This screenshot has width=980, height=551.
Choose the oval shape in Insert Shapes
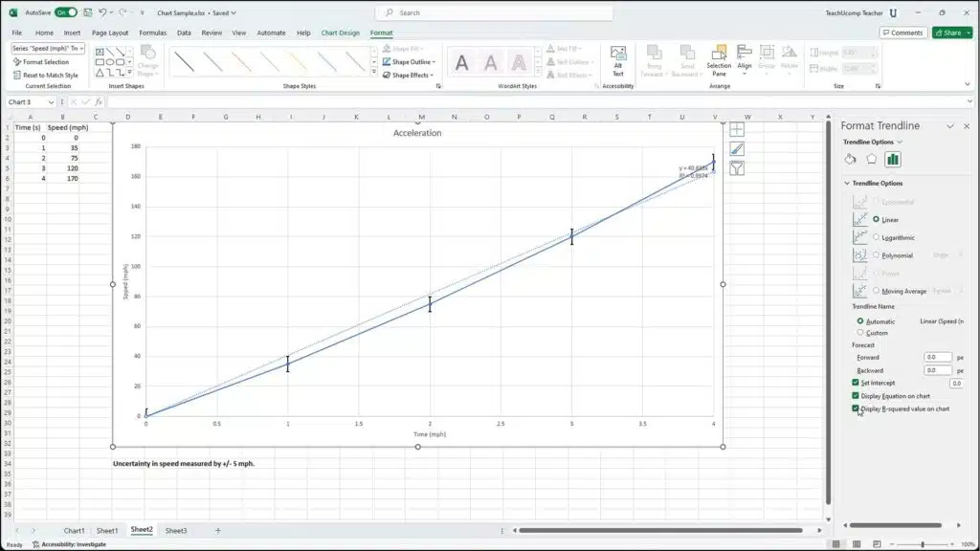click(110, 62)
